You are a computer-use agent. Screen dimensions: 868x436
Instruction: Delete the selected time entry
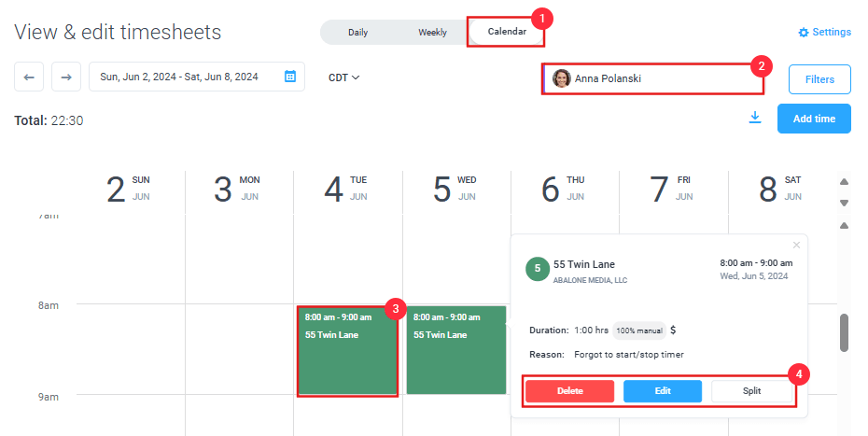(x=569, y=391)
